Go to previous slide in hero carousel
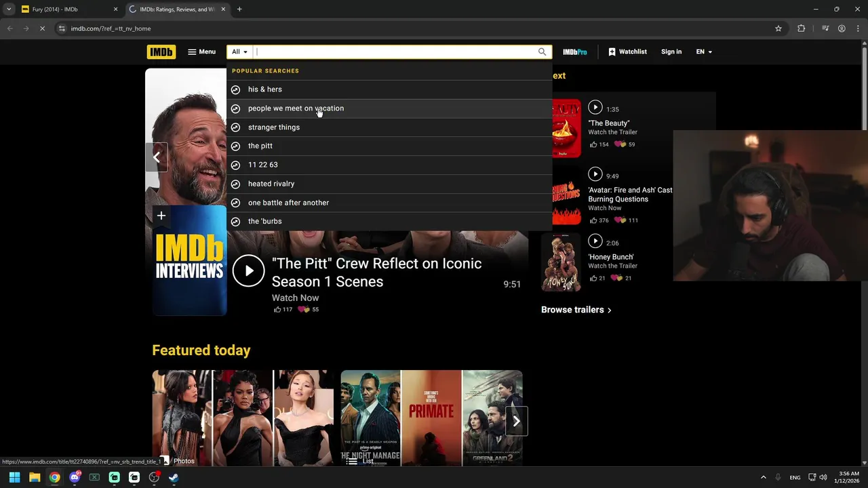The height and width of the screenshot is (488, 868). [x=156, y=157]
